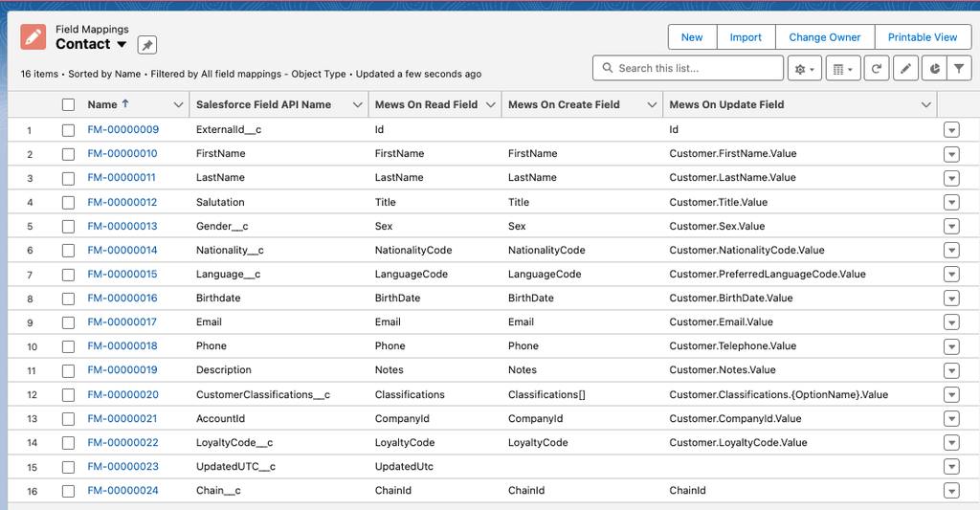Open row actions for FM-00000010

point(951,154)
